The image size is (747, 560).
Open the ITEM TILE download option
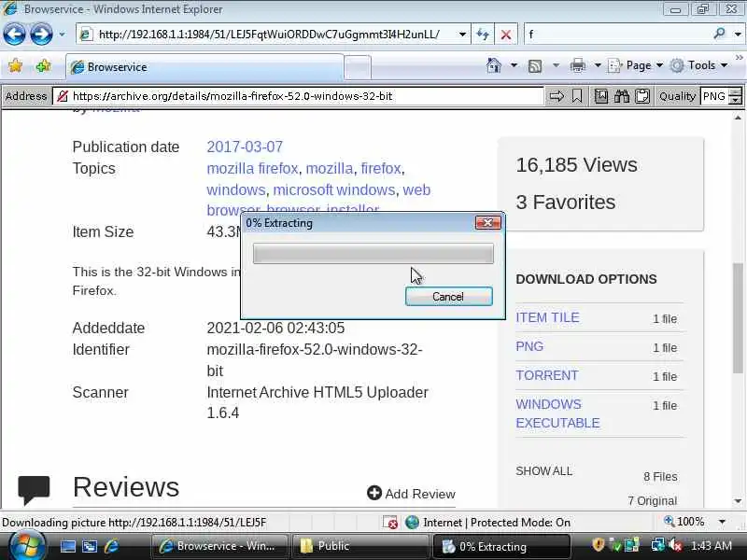tap(547, 317)
